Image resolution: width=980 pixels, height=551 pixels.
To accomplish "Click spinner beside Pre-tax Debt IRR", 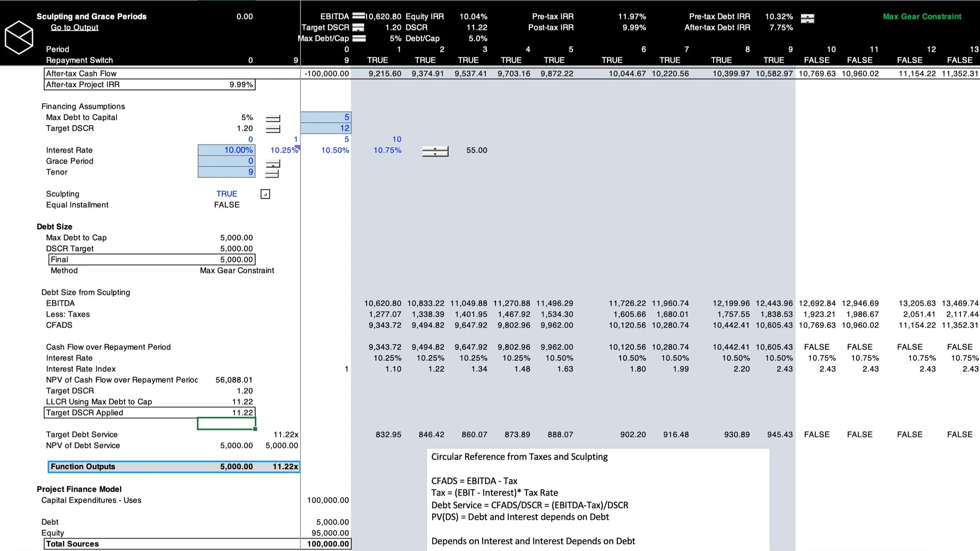I will click(807, 18).
